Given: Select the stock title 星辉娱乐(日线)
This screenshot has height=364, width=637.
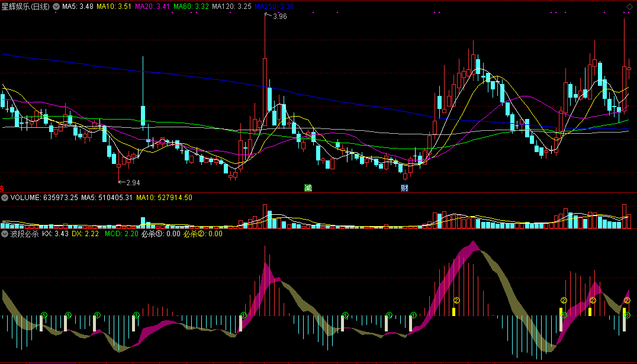Looking at the screenshot, I should pos(25,7).
